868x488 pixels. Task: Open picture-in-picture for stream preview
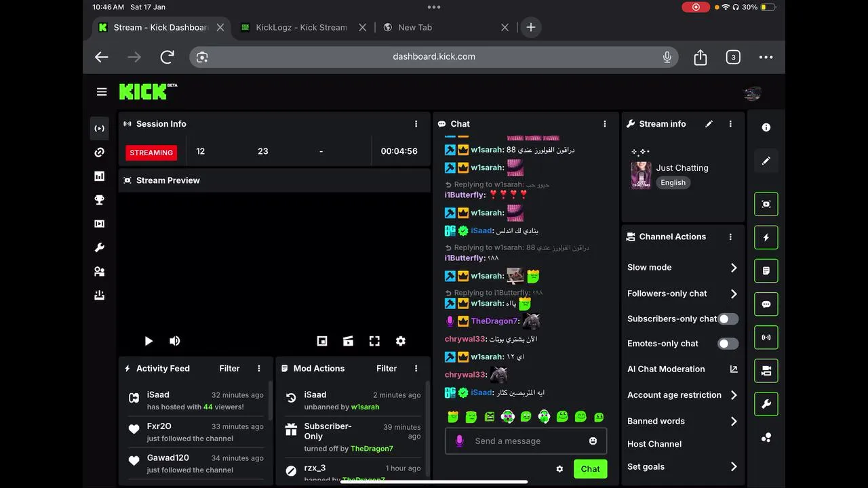coord(322,341)
